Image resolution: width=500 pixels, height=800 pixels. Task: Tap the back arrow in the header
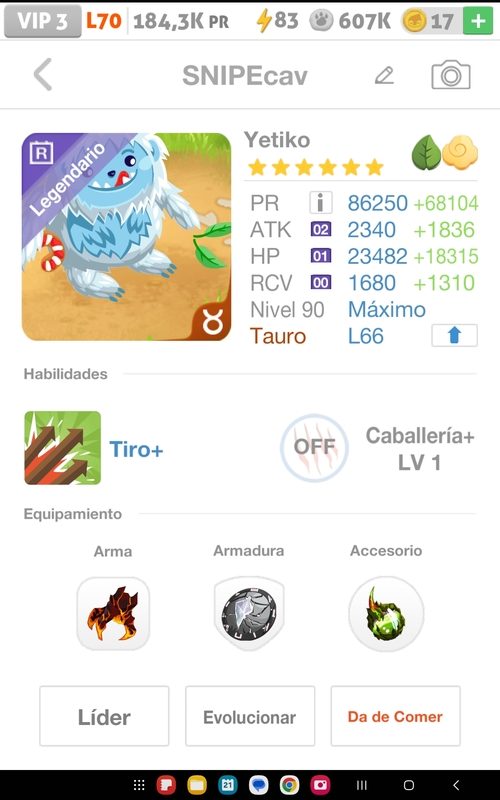click(x=43, y=74)
